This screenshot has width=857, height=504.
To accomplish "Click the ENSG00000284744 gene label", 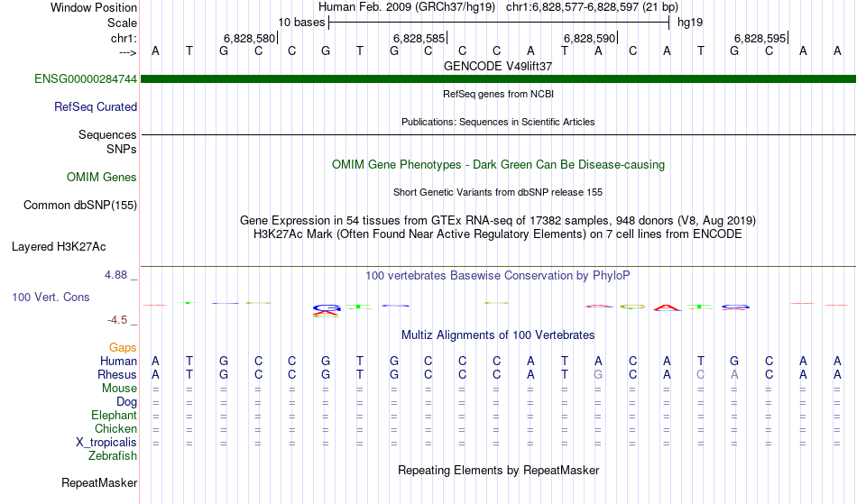I will pos(86,79).
